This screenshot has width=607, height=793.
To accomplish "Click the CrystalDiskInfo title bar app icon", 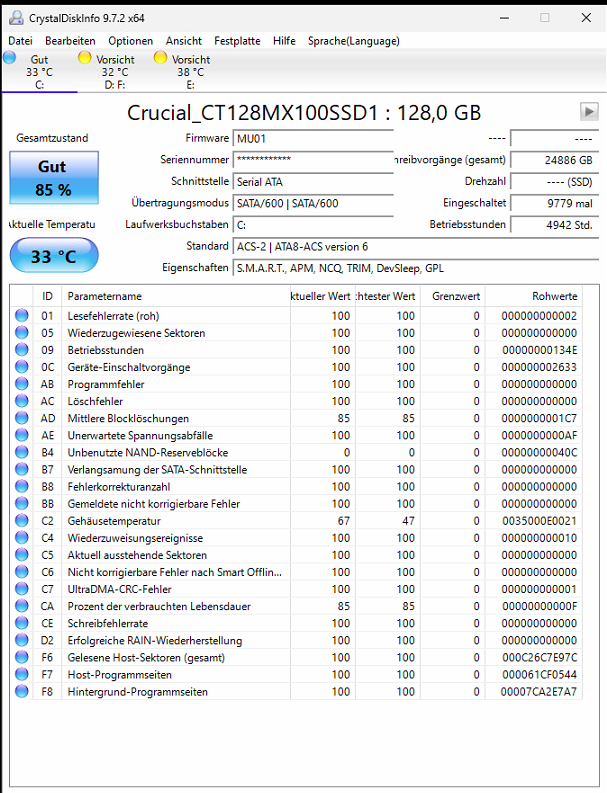I will click(x=17, y=18).
